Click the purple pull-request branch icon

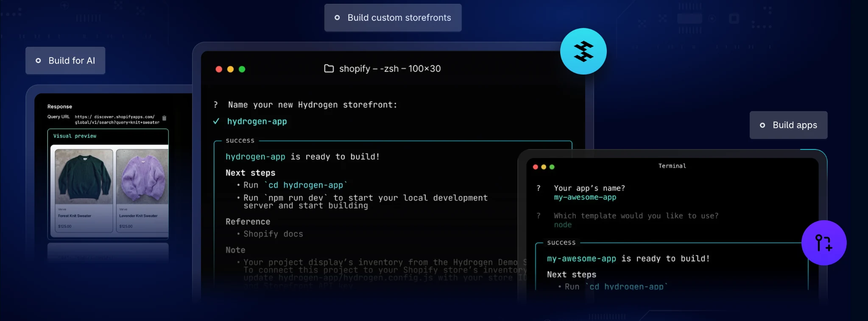tap(824, 243)
